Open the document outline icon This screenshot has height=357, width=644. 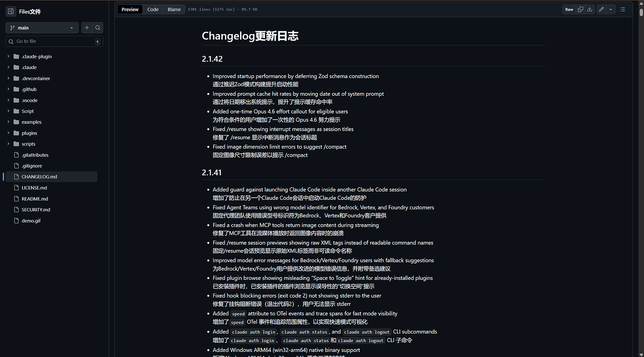pos(623,9)
